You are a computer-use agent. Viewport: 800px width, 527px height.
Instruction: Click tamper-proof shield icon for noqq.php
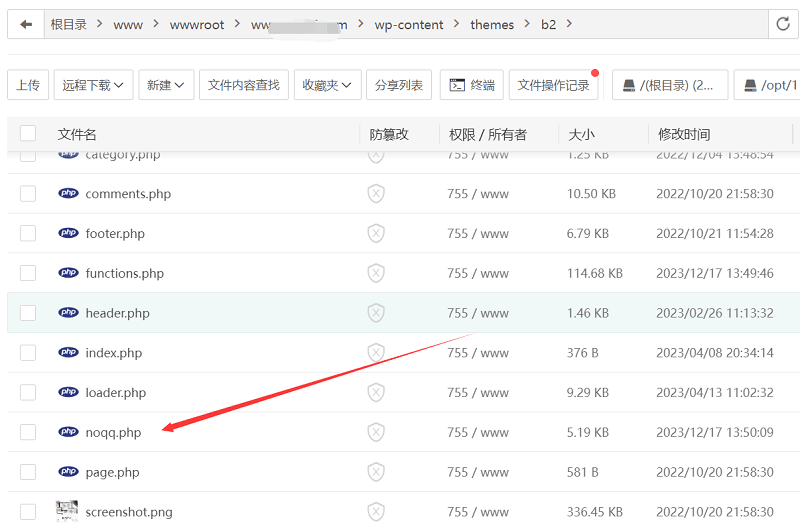[376, 432]
